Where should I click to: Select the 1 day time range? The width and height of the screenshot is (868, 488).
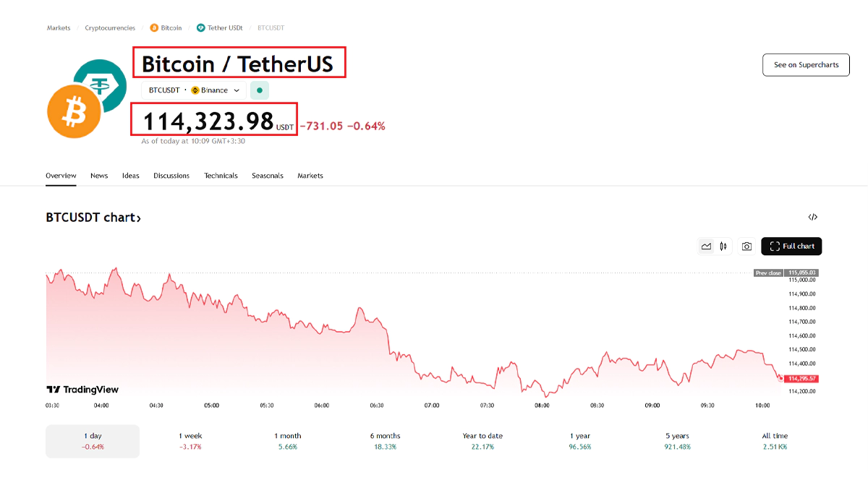93,441
